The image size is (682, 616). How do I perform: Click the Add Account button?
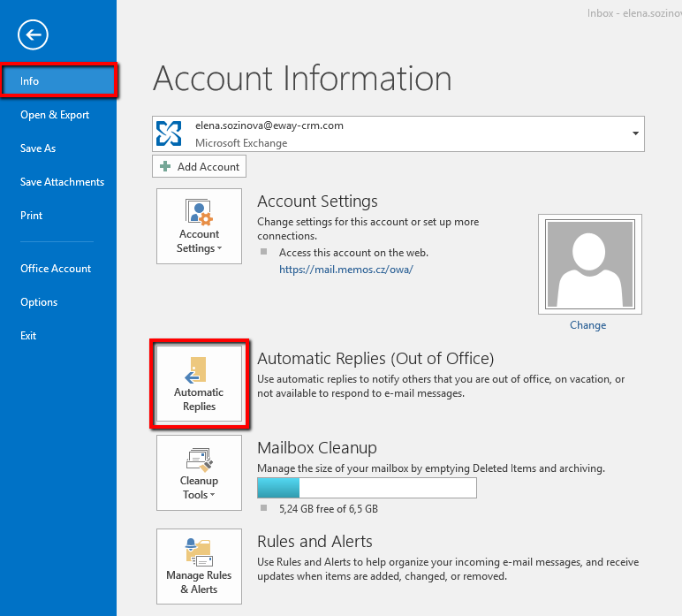tap(199, 167)
